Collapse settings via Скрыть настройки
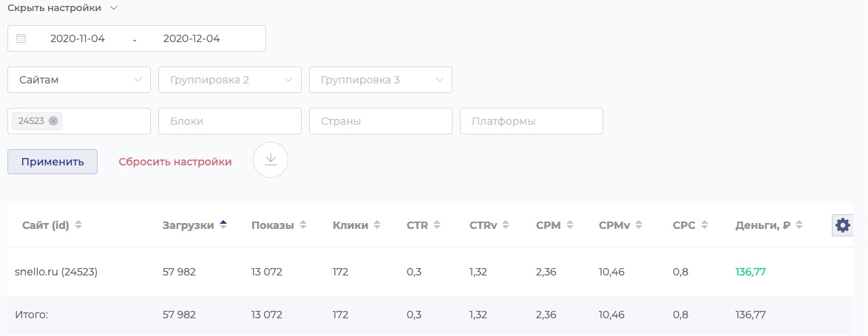This screenshot has height=336, width=868. 63,8
